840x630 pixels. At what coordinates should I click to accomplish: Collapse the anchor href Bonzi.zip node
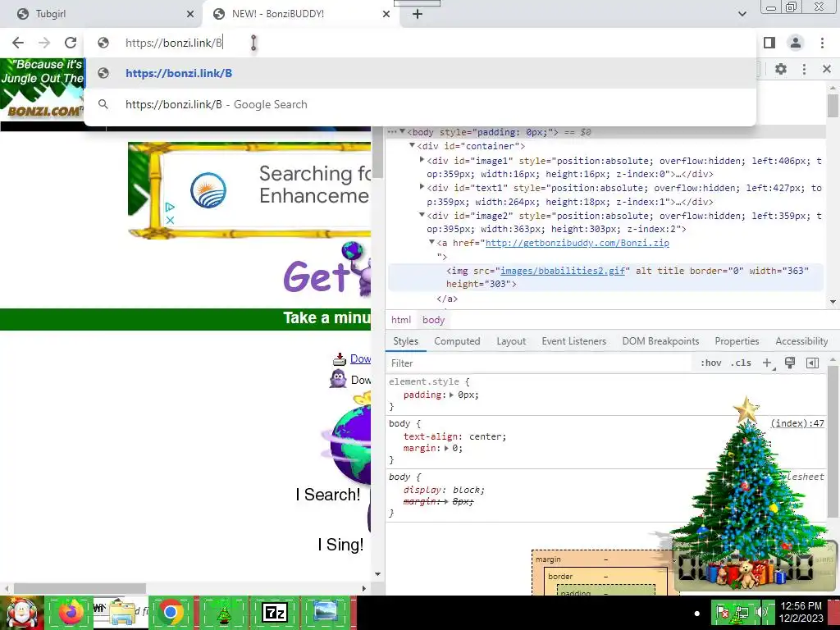[431, 242]
